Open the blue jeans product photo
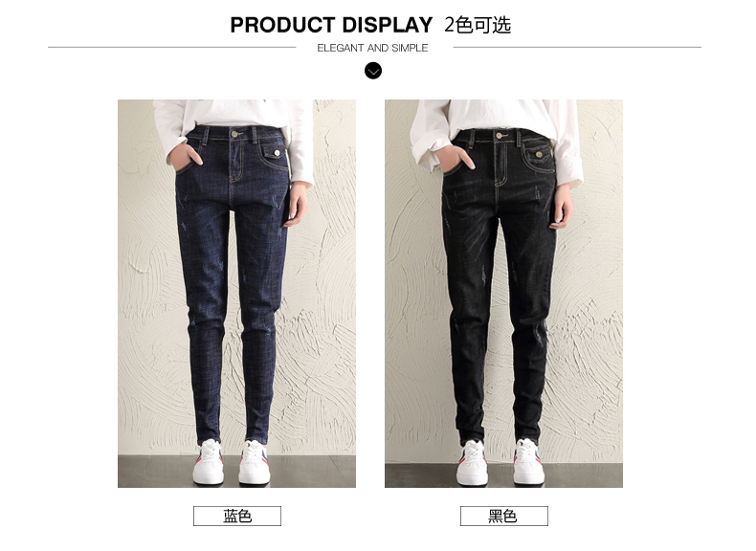 [x=236, y=294]
